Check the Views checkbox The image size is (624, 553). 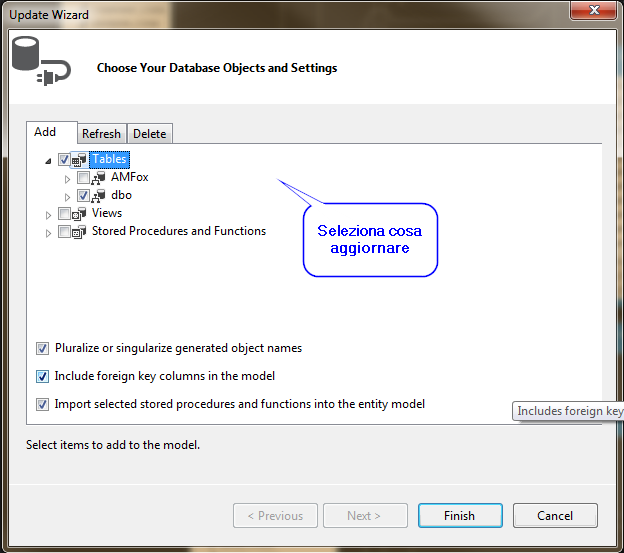pyautogui.click(x=64, y=214)
